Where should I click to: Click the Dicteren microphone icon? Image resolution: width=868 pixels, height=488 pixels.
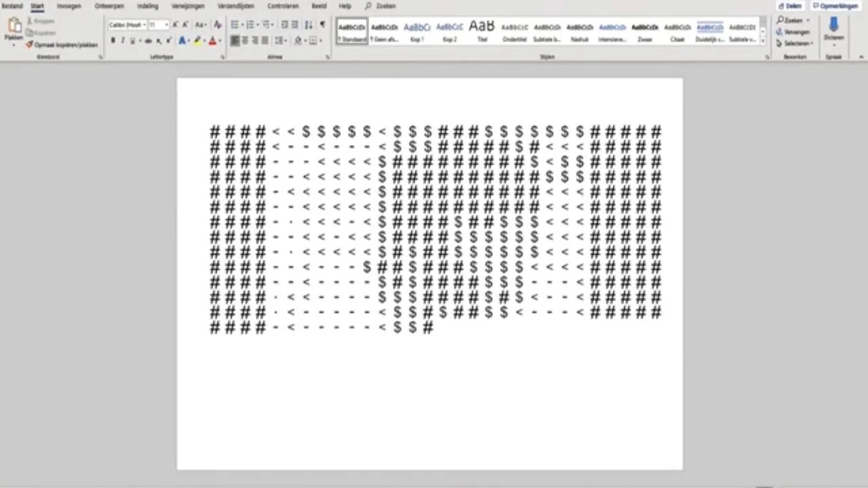833,25
